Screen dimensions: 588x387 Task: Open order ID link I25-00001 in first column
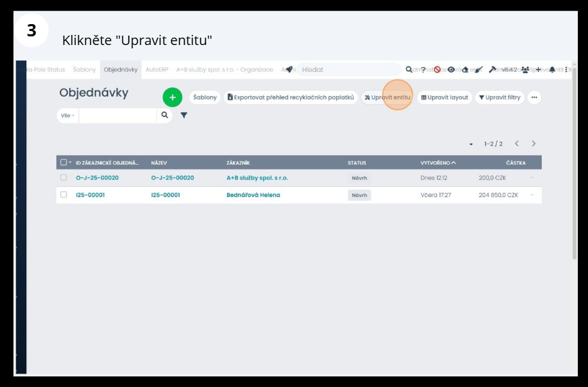tap(91, 195)
